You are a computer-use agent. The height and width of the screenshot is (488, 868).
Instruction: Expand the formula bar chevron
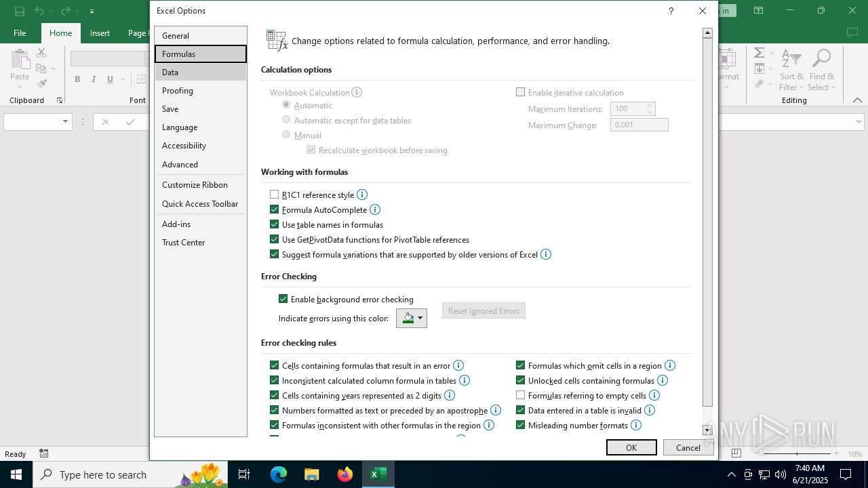click(858, 122)
